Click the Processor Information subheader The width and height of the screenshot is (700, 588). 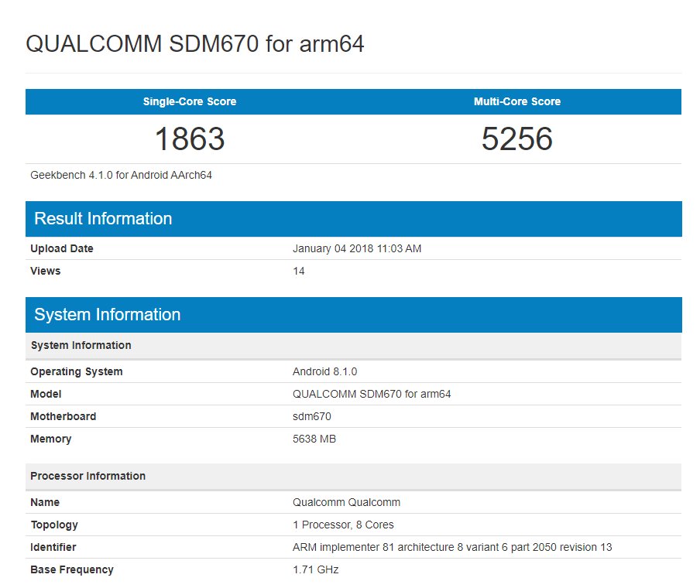click(x=88, y=476)
